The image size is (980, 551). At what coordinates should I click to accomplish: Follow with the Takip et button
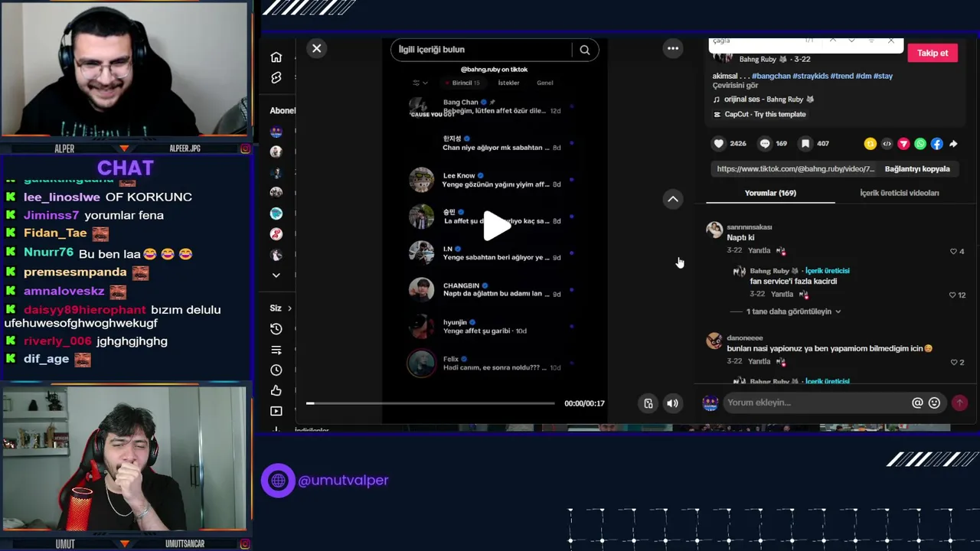(x=933, y=53)
